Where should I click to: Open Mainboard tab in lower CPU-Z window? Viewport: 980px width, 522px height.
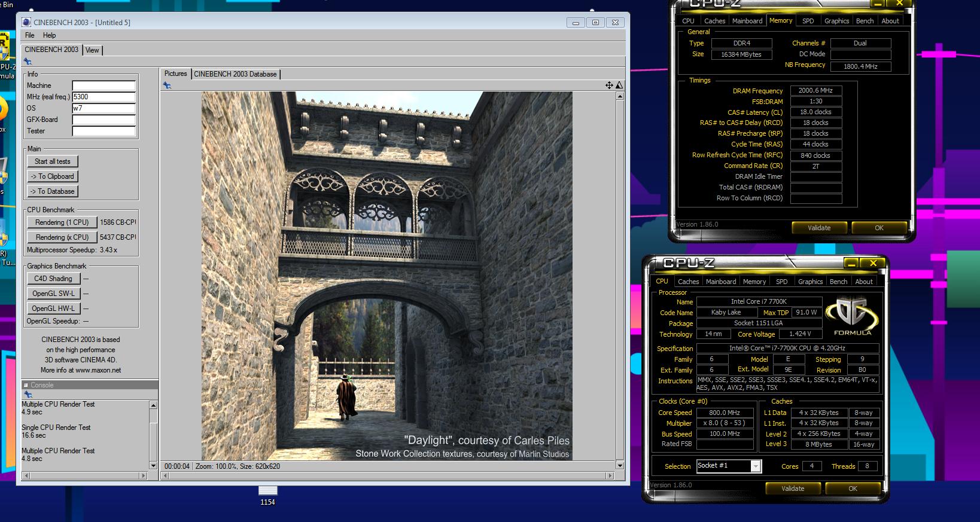(721, 282)
